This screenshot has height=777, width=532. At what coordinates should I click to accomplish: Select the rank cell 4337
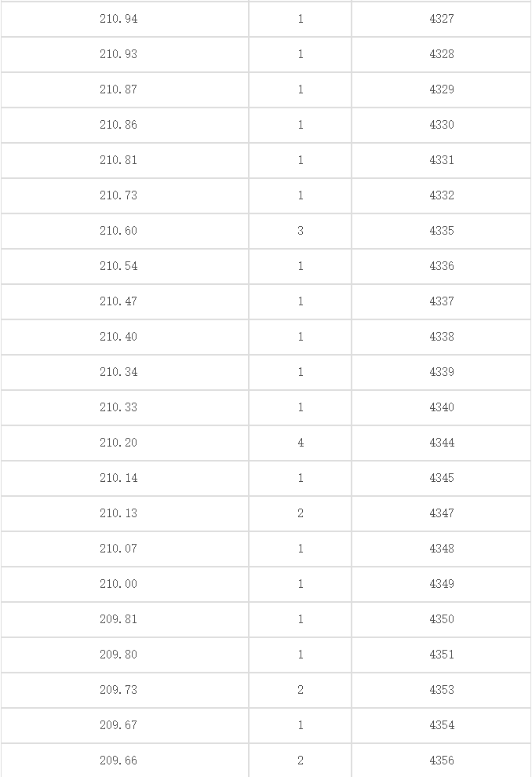tap(441, 301)
